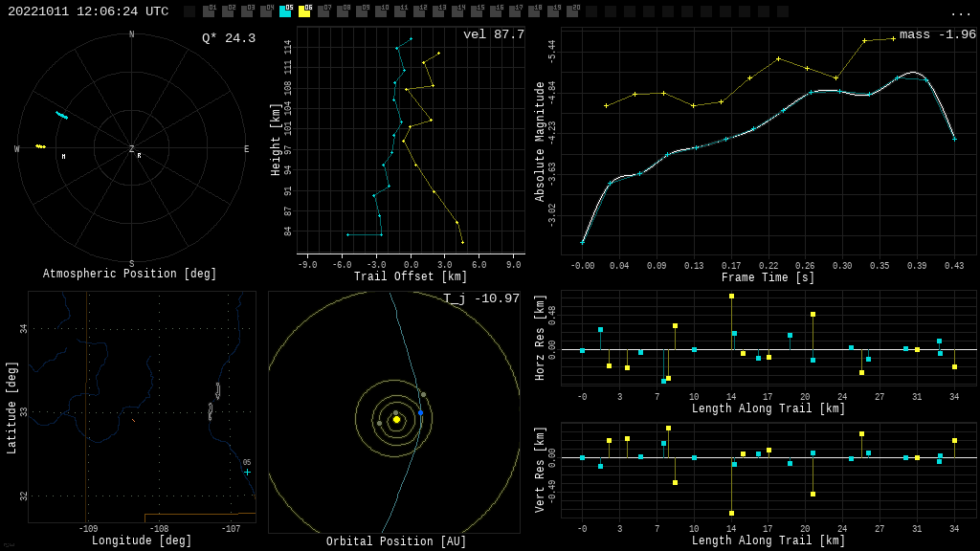Select station square 19 in top bar
980x551 pixels.
point(553,11)
